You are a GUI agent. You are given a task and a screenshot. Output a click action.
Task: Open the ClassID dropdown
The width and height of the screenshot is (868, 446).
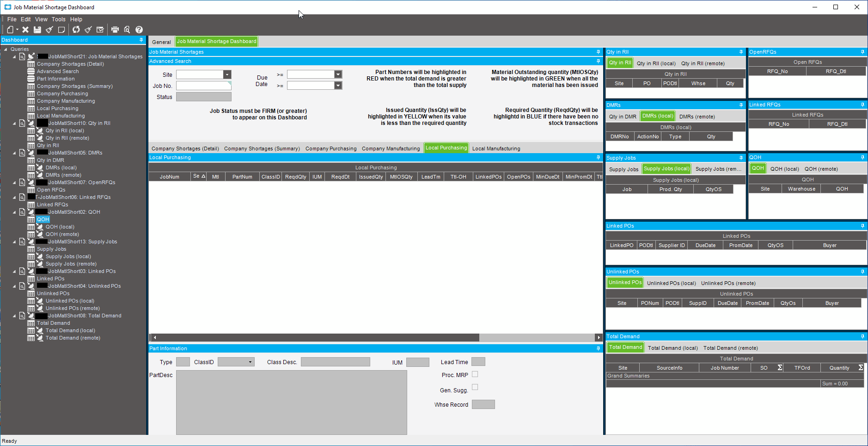tap(250, 362)
